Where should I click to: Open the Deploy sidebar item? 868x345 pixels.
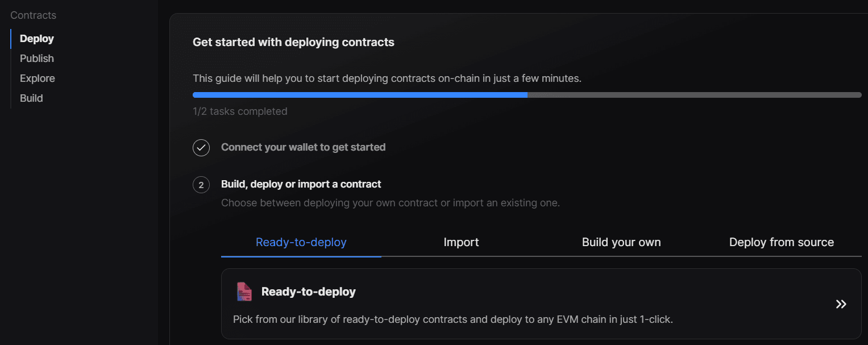pos(37,39)
